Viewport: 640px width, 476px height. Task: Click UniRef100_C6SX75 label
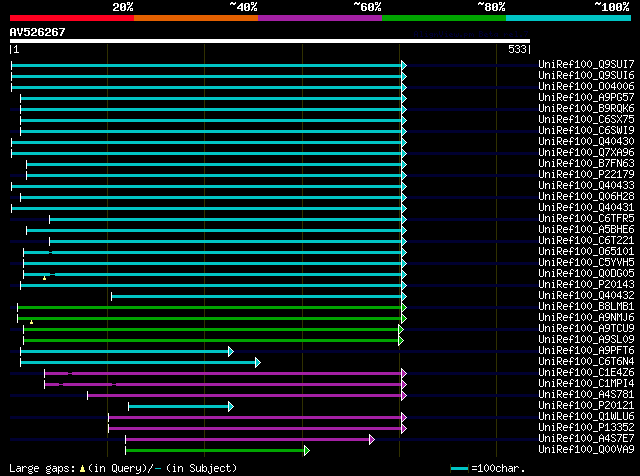[586, 119]
